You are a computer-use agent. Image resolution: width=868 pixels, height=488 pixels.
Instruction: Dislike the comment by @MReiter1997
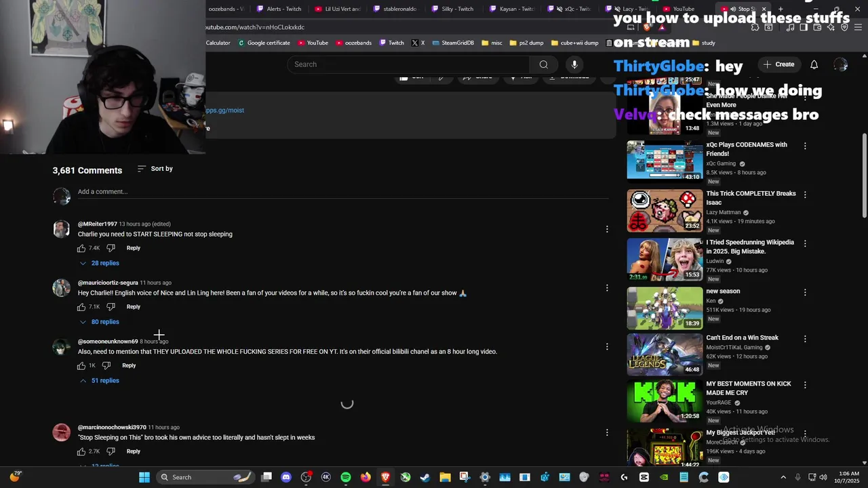click(x=111, y=248)
